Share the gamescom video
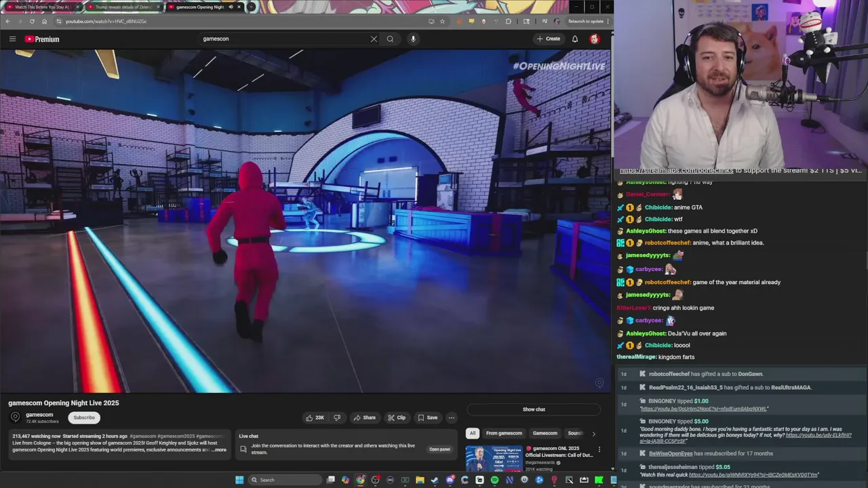This screenshot has width=868, height=488. click(x=365, y=418)
